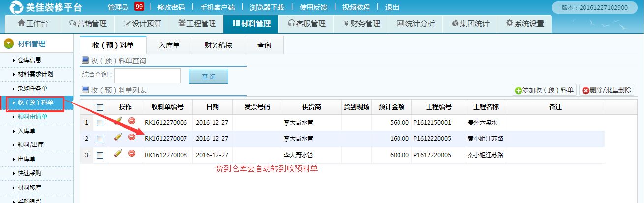This screenshot has height=203, width=644.
Task: Toggle the select-all checkbox in table header
Action: pos(100,107)
